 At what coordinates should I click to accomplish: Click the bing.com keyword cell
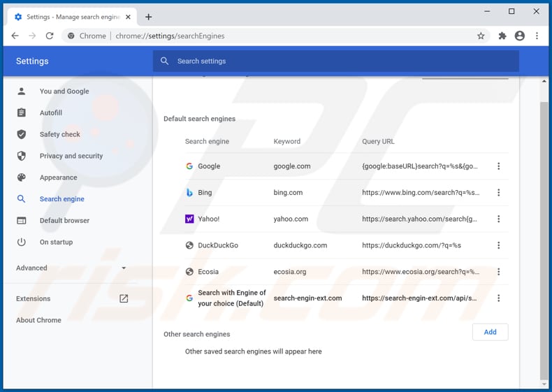click(x=288, y=192)
